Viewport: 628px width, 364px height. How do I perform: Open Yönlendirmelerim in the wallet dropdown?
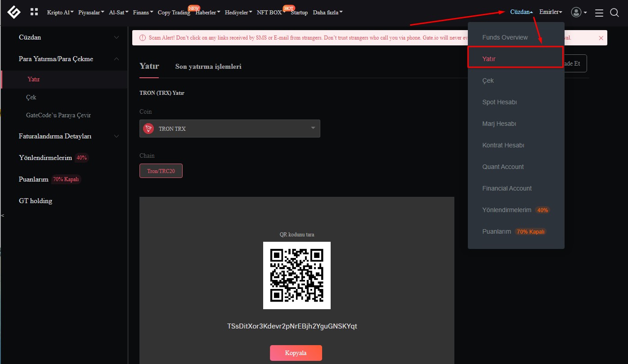[x=516, y=210]
